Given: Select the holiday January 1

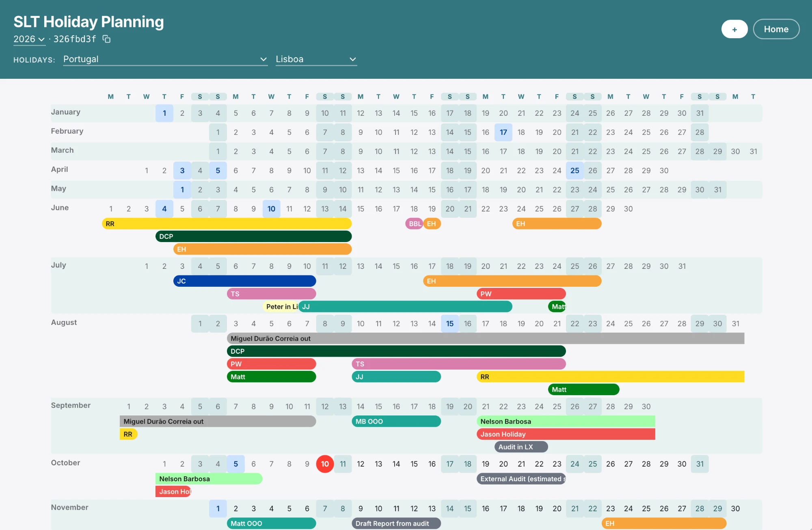Looking at the screenshot, I should click(164, 113).
